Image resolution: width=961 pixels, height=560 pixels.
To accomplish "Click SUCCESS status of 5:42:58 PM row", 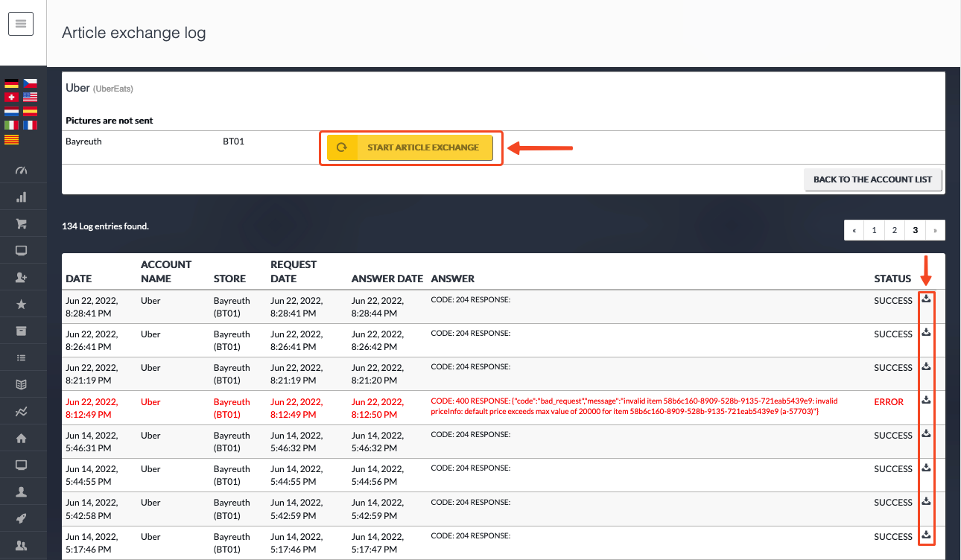I will (893, 503).
